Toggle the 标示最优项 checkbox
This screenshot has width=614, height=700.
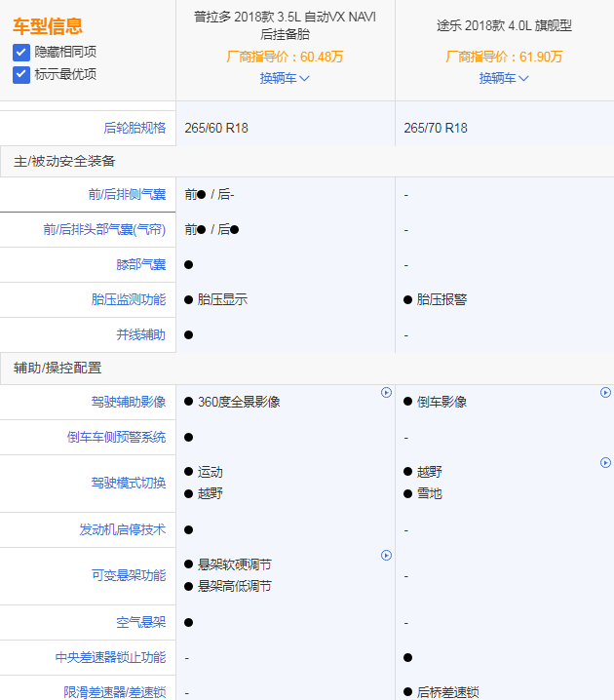pos(21,74)
